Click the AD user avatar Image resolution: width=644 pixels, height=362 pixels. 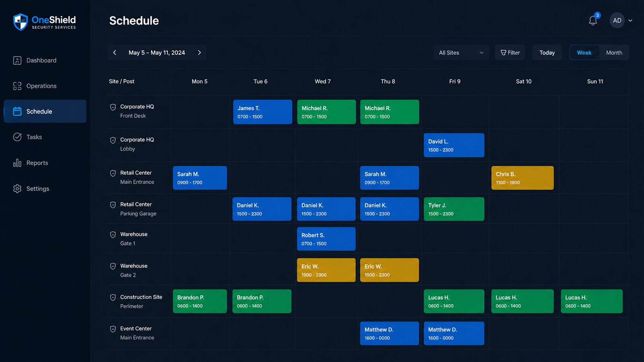pos(617,21)
